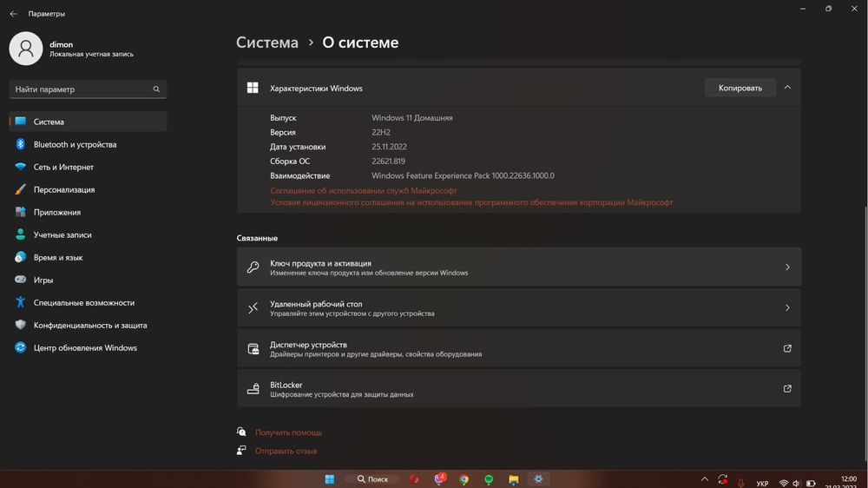This screenshot has width=868, height=488.
Task: Click the settings window scrollbar
Action: pyautogui.click(x=865, y=333)
